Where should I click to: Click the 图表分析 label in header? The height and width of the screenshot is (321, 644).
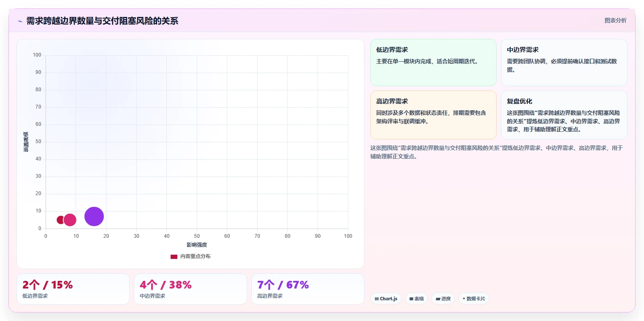point(615,20)
